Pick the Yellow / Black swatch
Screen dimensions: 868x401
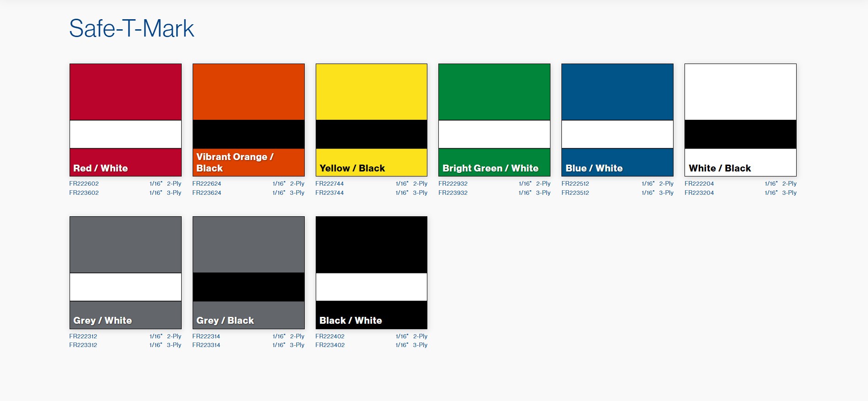(x=372, y=120)
